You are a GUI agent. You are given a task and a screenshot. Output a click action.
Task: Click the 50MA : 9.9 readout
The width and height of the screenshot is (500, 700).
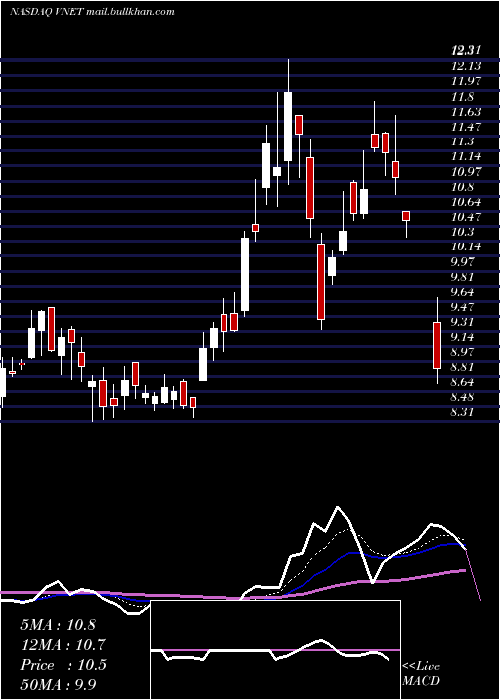pos(58,684)
